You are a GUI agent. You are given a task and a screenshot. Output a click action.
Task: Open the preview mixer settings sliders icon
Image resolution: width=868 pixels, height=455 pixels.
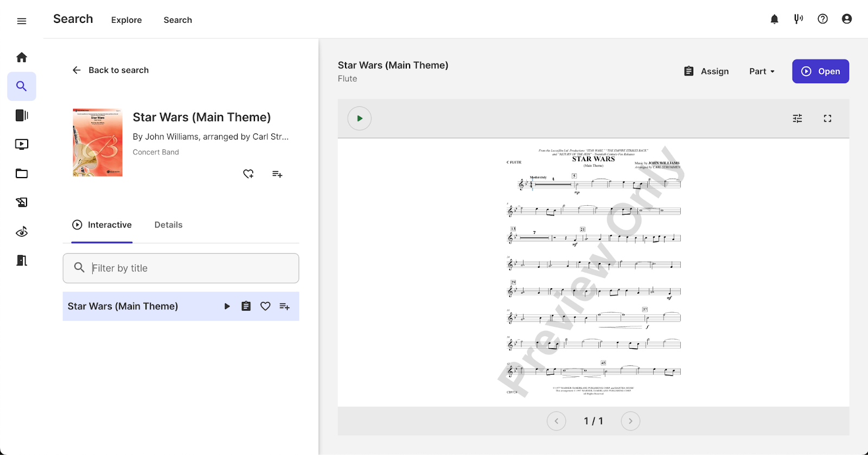point(797,118)
